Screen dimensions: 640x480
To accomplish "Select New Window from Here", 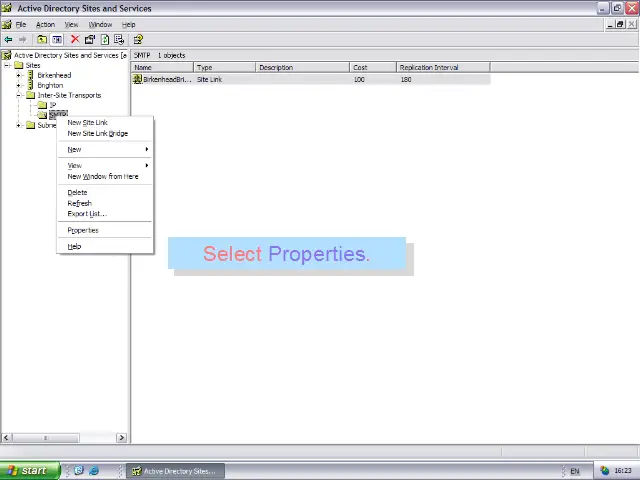I will tap(105, 176).
